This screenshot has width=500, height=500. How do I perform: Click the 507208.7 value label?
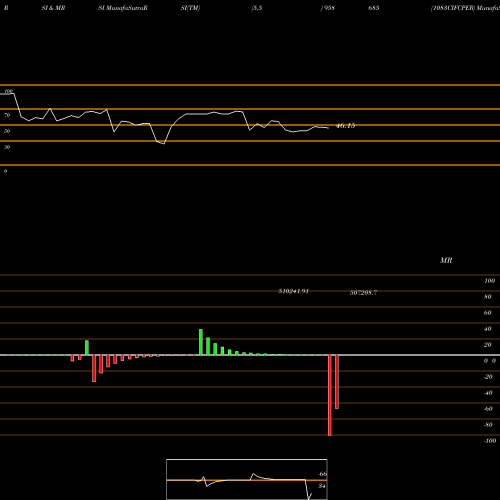click(x=363, y=293)
